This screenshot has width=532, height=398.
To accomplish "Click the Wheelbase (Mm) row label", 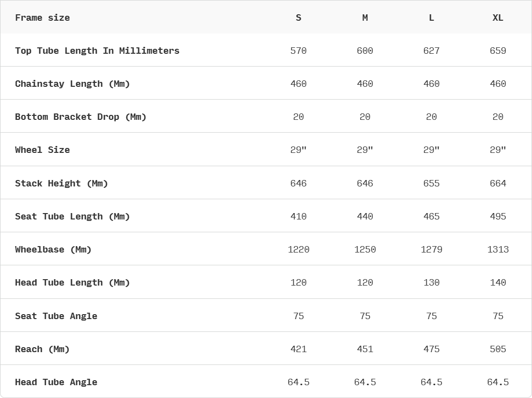I will pos(53,250).
